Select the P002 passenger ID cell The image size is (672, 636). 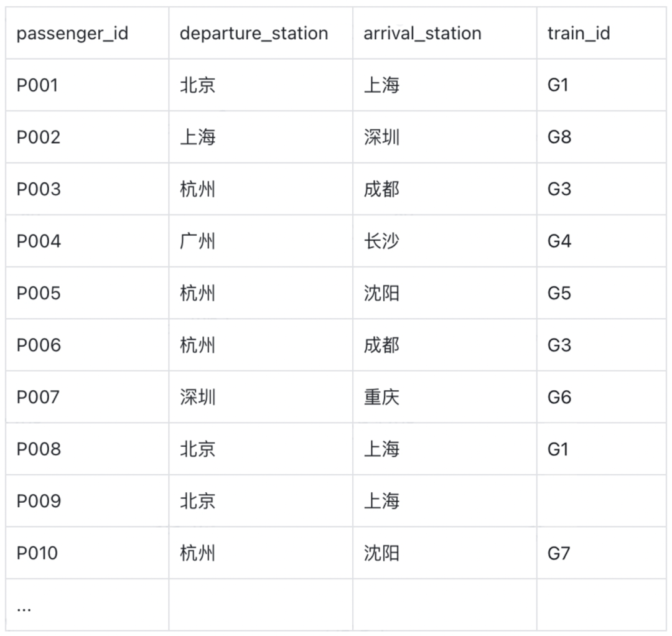click(39, 137)
